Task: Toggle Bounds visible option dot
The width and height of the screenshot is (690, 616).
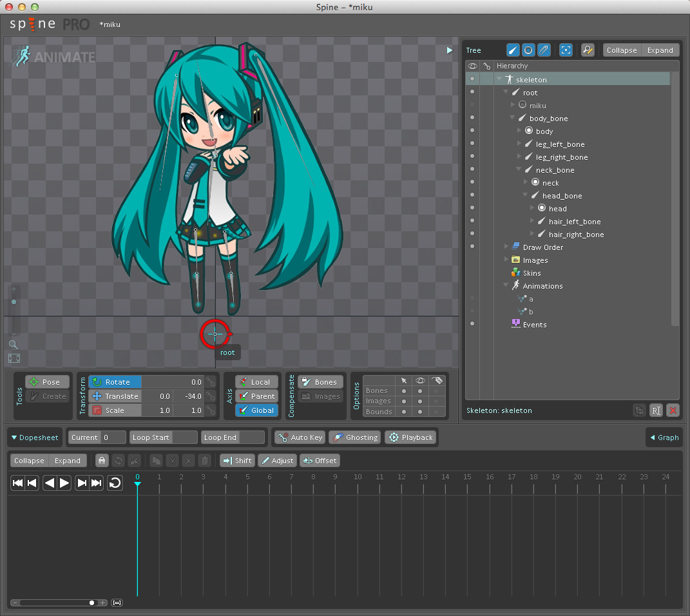Action: 420,412
